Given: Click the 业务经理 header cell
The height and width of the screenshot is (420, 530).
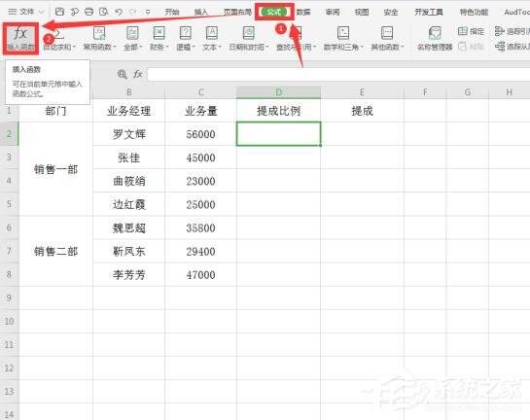Looking at the screenshot, I should point(128,111).
